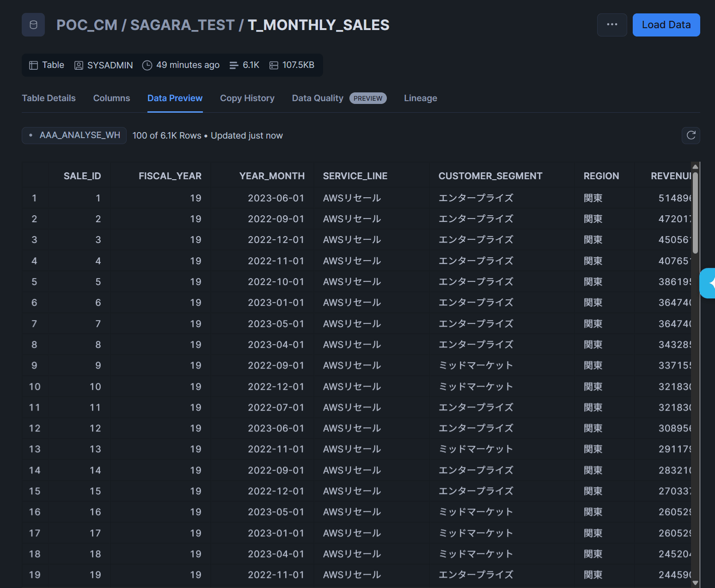View the Lineage tab
The image size is (715, 588).
pyautogui.click(x=420, y=98)
